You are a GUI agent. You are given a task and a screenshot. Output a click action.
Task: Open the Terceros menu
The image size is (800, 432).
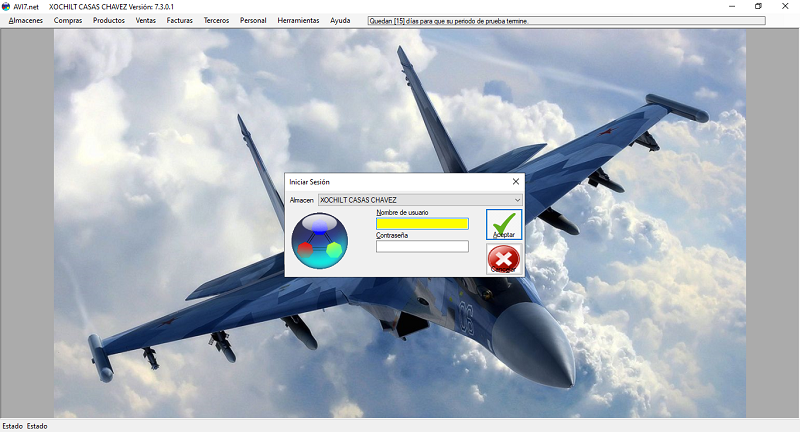tap(216, 20)
